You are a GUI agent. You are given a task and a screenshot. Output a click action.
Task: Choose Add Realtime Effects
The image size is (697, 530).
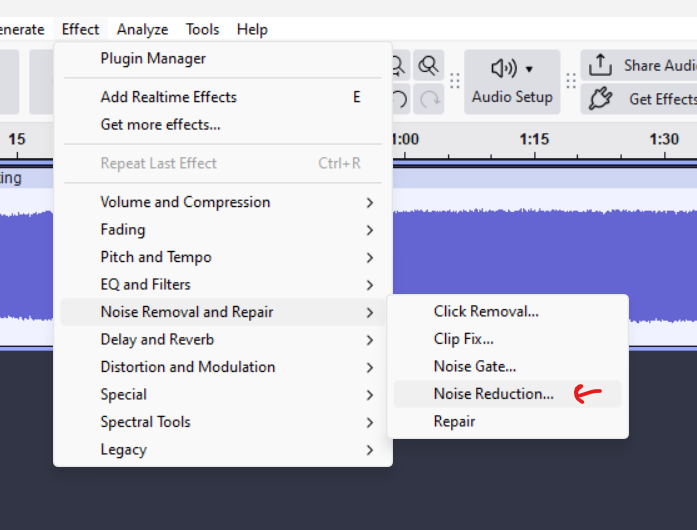click(168, 97)
